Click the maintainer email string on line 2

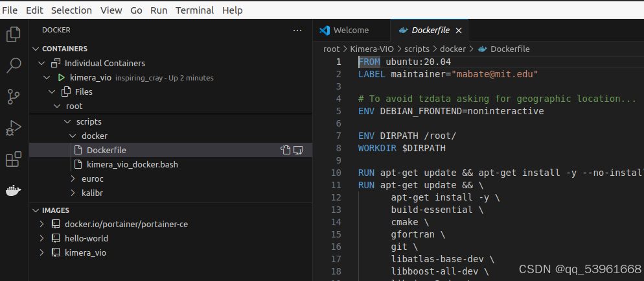495,74
